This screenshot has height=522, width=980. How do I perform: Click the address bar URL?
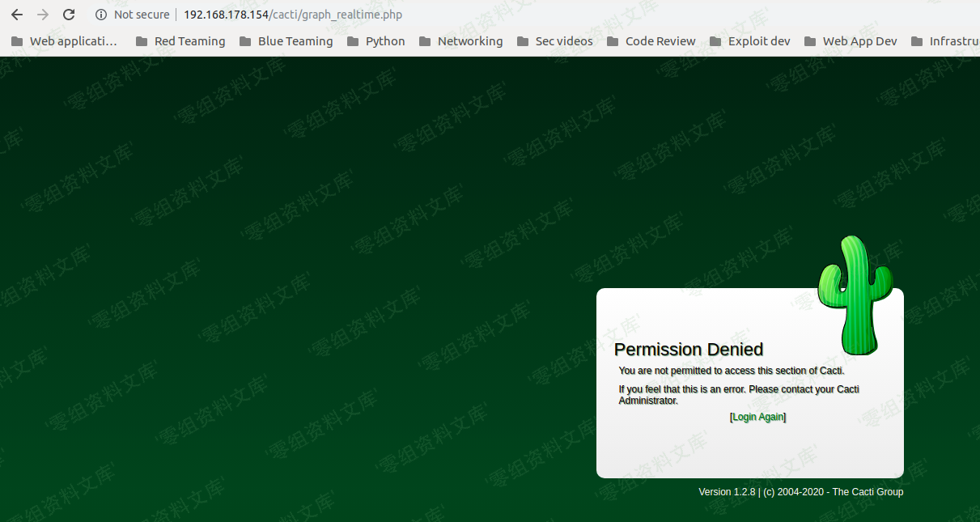click(x=292, y=15)
